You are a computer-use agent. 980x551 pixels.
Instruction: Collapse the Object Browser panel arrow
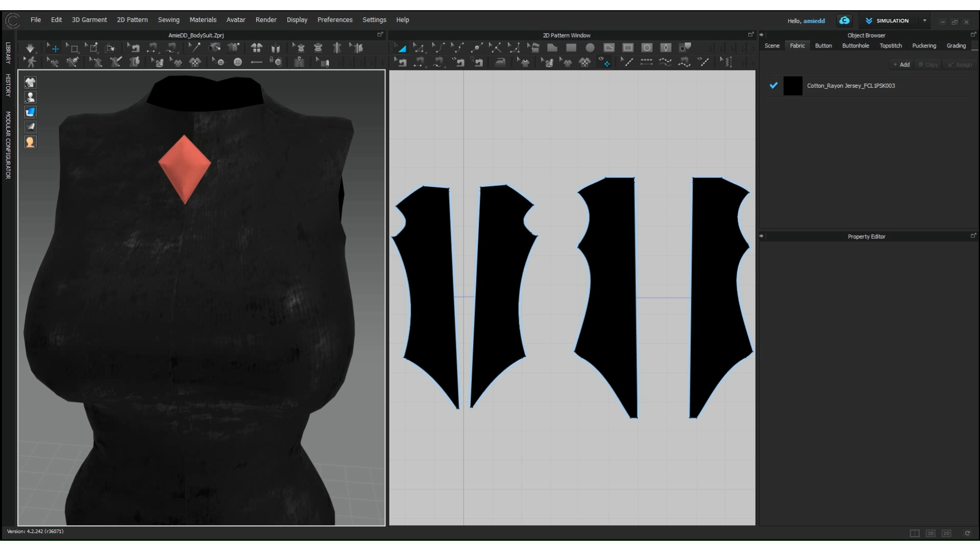[x=762, y=35]
